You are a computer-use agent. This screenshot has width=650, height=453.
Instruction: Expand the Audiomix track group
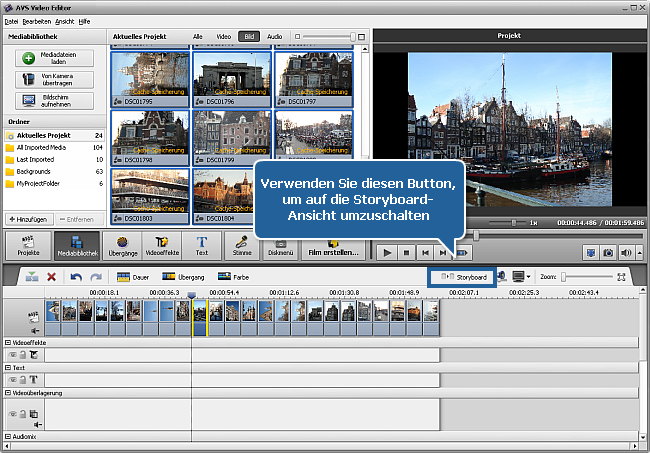6,437
